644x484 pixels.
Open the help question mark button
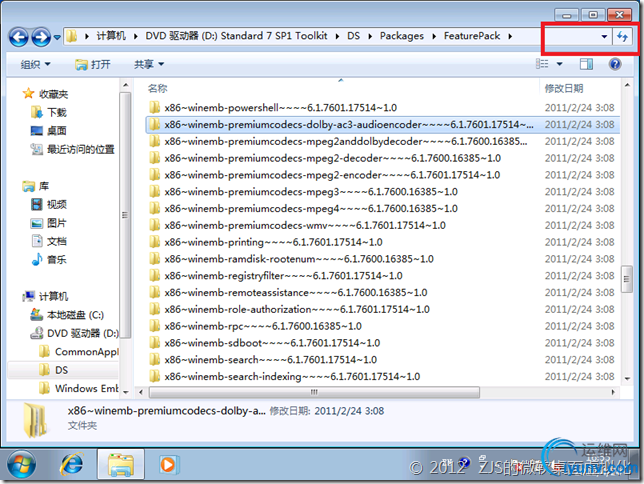coord(615,64)
